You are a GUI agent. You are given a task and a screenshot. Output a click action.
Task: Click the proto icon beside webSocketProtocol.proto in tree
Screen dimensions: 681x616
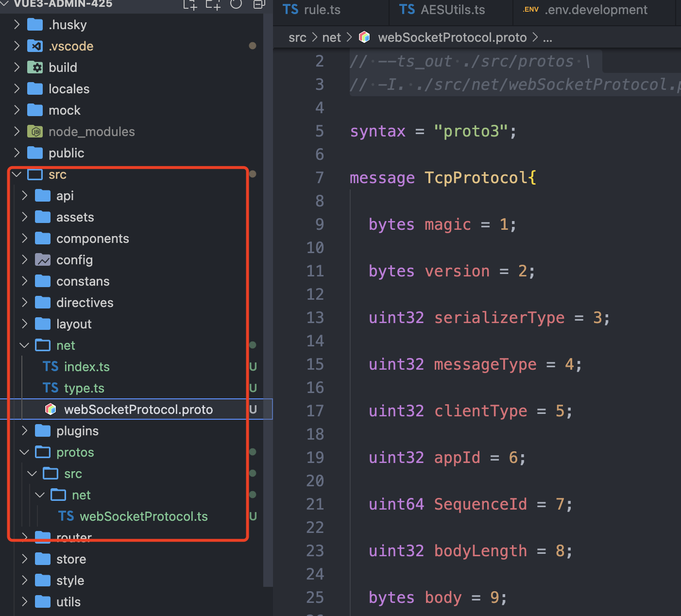pos(51,410)
